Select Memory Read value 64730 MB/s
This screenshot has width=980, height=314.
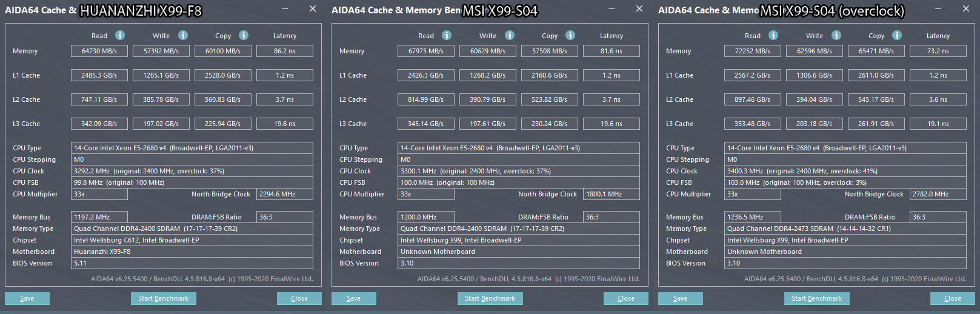(x=99, y=51)
